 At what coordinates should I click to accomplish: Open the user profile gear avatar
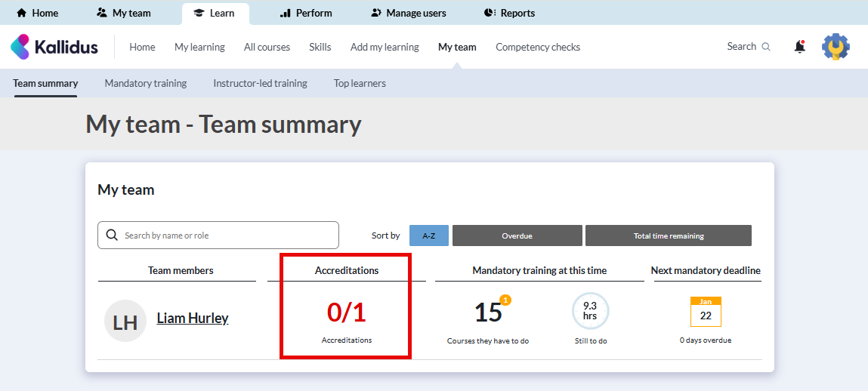pyautogui.click(x=836, y=47)
